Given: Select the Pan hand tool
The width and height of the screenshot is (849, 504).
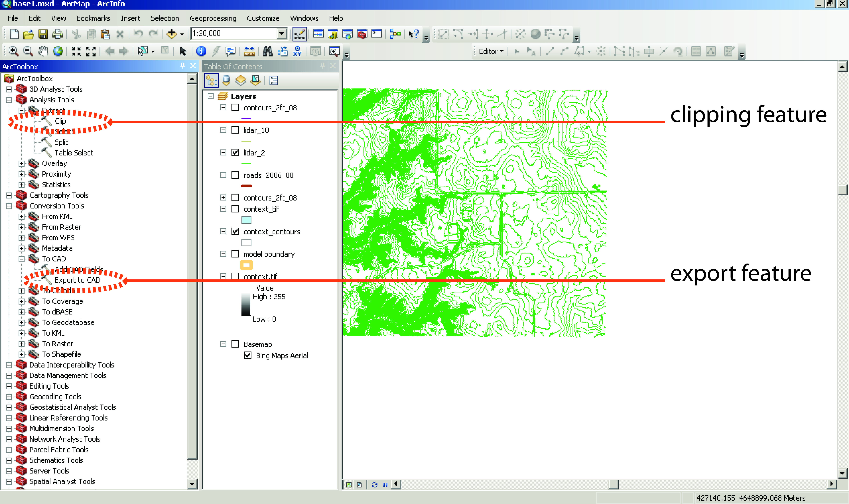Looking at the screenshot, I should [x=43, y=51].
